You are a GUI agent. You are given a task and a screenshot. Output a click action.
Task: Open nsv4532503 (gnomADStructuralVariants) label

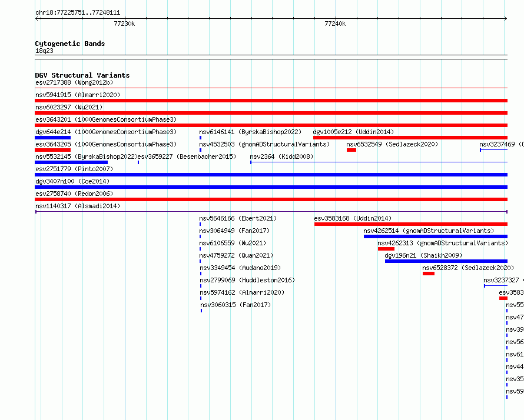[x=264, y=144]
